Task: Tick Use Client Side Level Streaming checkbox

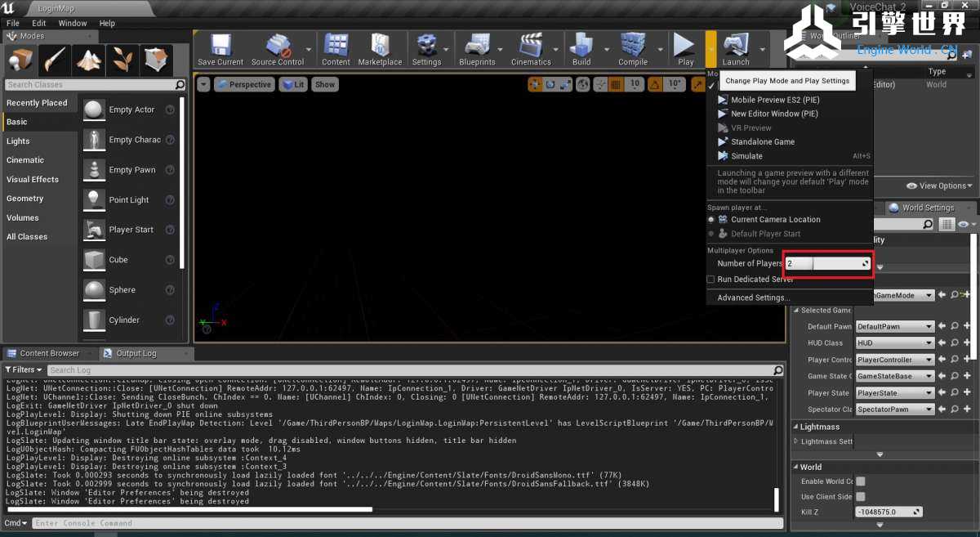Action: 860,497
